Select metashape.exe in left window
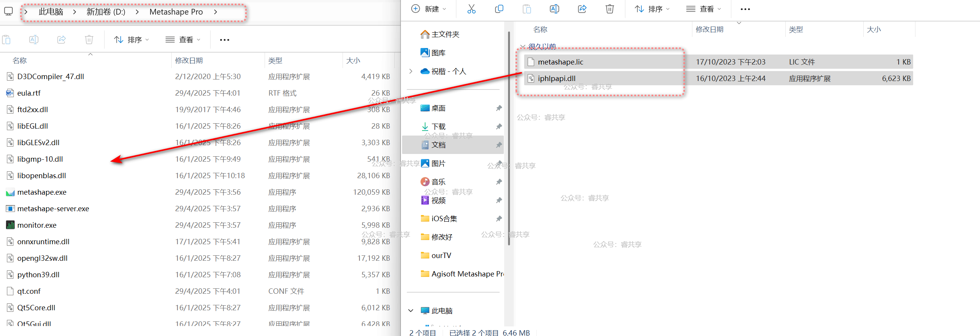 click(42, 192)
